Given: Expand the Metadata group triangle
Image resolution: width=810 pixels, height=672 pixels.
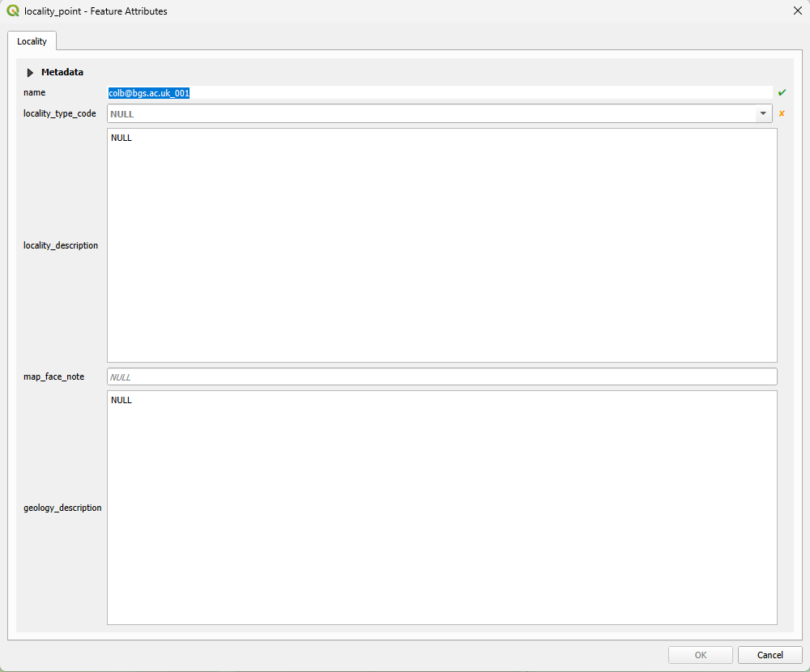Looking at the screenshot, I should (x=30, y=72).
